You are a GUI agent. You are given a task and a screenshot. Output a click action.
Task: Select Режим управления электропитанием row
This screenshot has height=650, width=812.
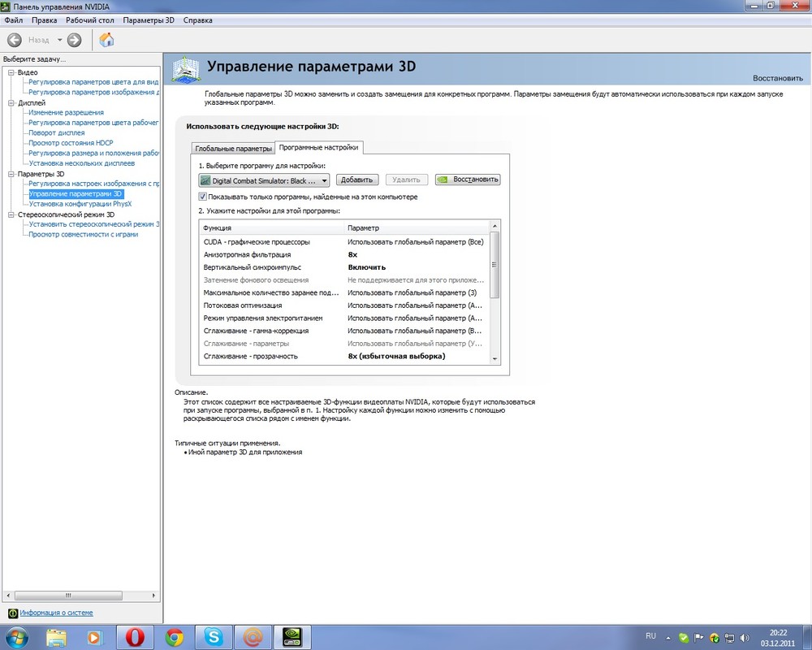click(343, 318)
